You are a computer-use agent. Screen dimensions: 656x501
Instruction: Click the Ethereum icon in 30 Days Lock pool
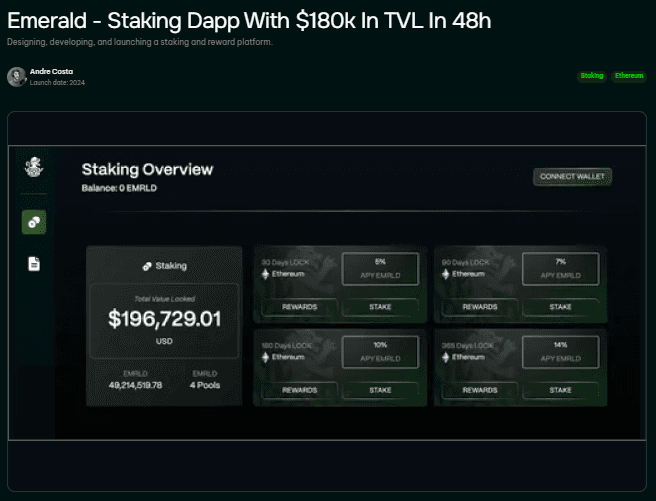point(265,274)
